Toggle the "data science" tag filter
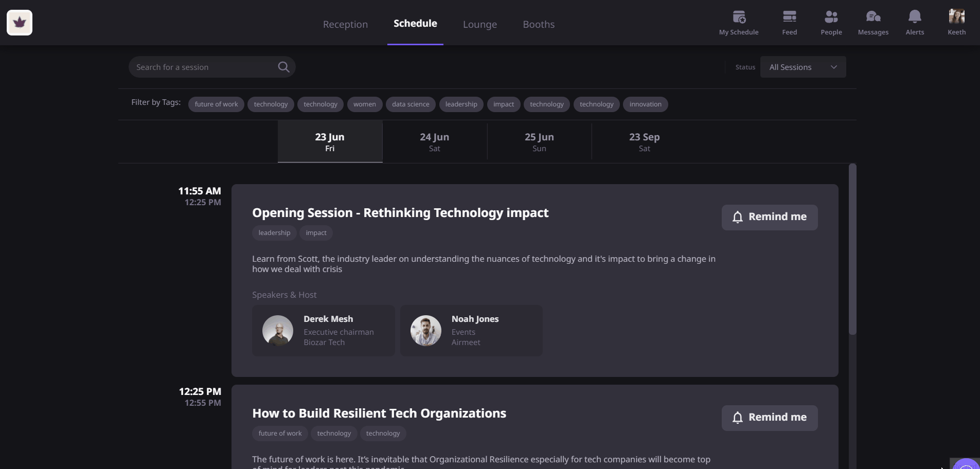 coord(411,104)
